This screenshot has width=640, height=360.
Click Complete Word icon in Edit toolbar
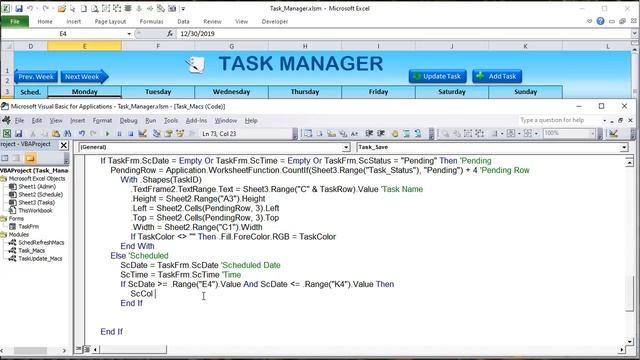354,133
